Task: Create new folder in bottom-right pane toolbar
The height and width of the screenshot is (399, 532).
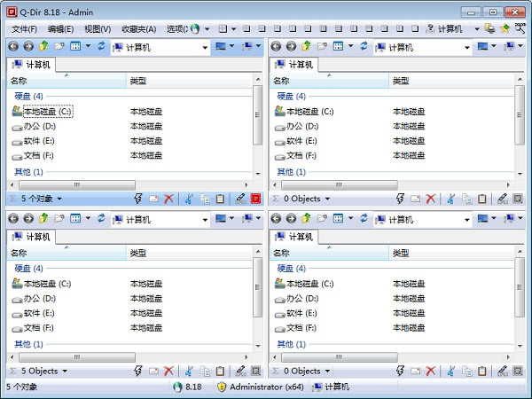Action: click(321, 218)
